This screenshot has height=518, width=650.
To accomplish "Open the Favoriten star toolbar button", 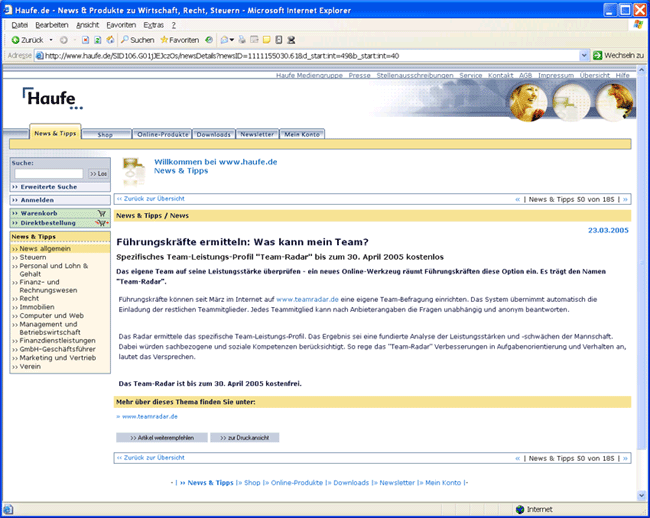I will [x=179, y=40].
